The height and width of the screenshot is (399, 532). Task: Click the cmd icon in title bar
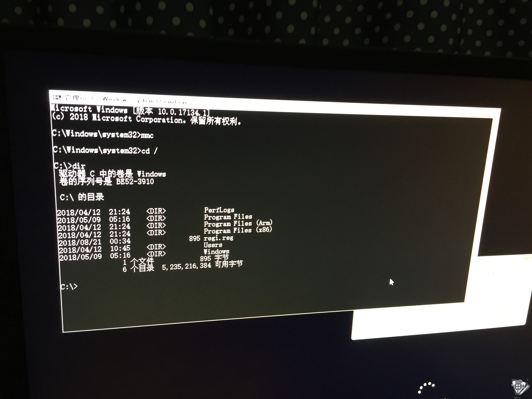click(x=57, y=97)
